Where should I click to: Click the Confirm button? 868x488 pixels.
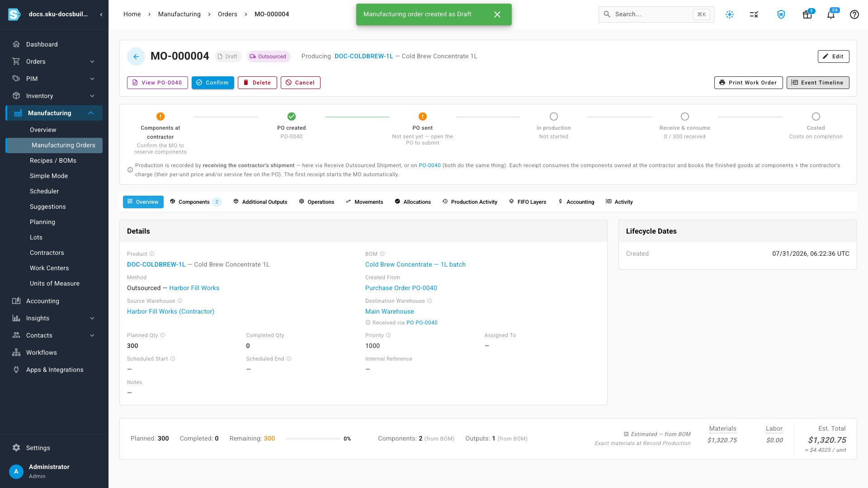(213, 83)
